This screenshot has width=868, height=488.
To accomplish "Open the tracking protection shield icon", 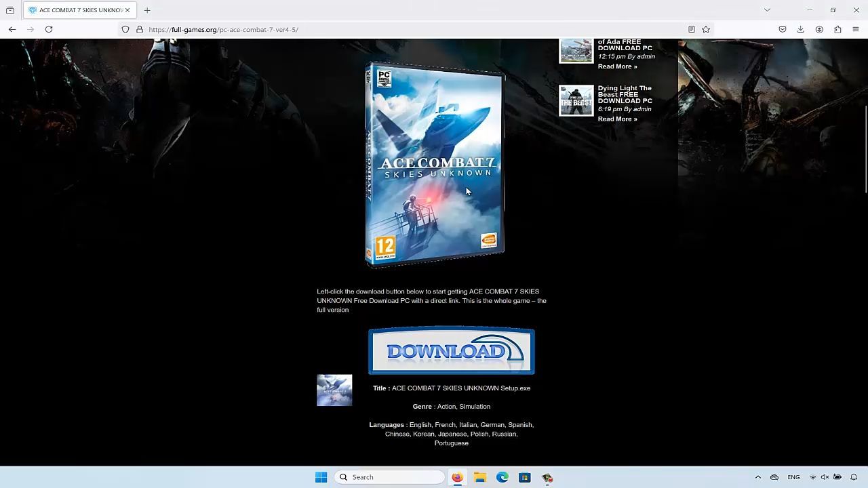I will click(125, 29).
